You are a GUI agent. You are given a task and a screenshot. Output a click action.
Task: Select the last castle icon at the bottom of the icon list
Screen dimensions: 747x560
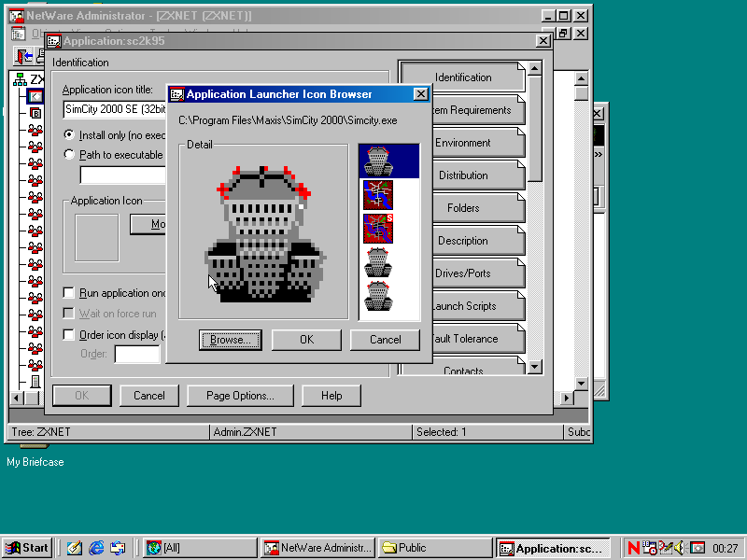378,296
